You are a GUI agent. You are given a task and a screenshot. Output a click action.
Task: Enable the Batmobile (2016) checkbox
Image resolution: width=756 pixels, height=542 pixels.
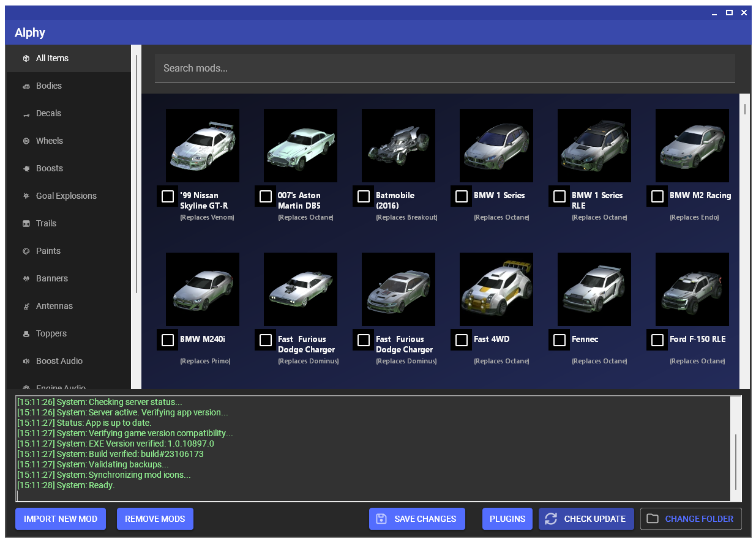coord(363,196)
